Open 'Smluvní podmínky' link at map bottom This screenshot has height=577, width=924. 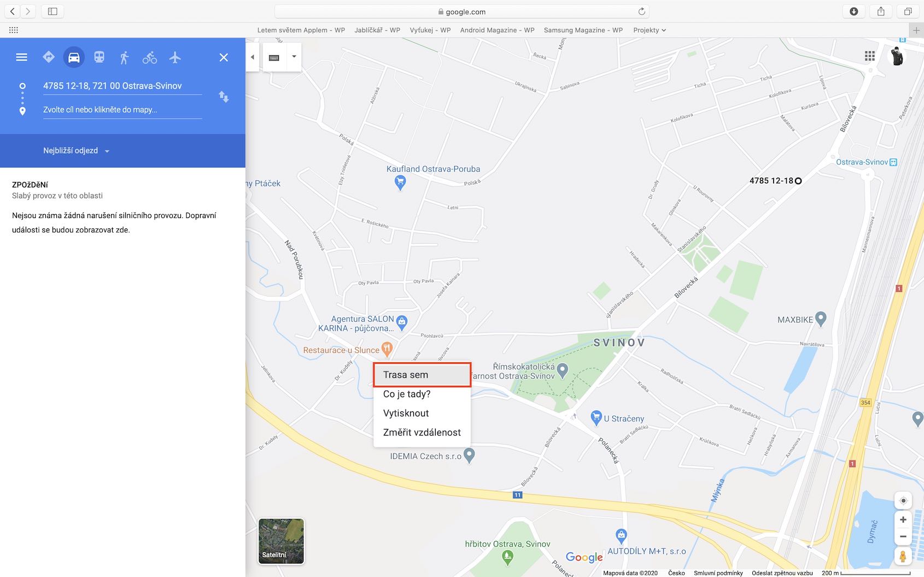(x=718, y=573)
